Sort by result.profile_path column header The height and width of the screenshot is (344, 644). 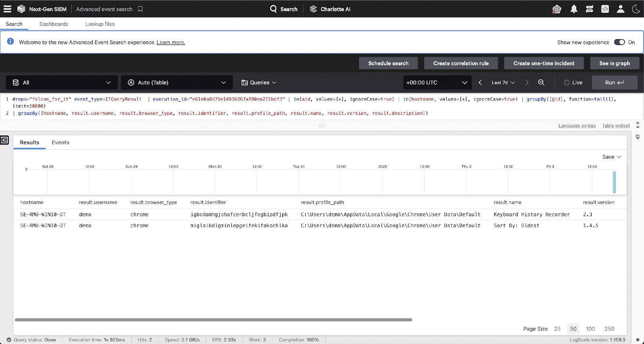coord(322,202)
